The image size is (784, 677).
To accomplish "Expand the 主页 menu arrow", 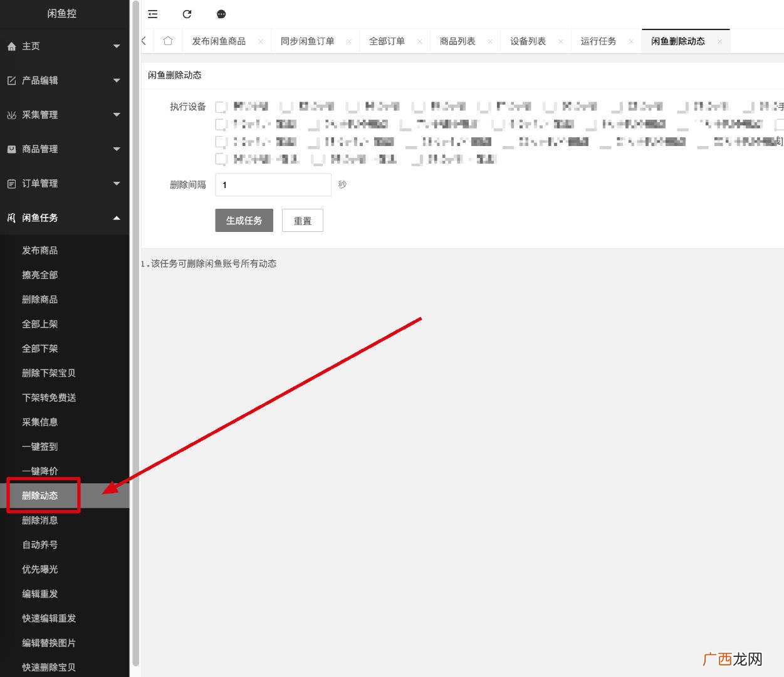I will [117, 46].
